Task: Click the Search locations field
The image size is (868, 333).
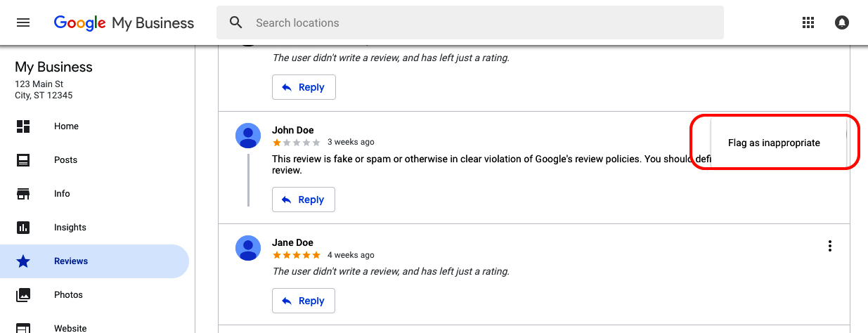Action: coord(470,22)
